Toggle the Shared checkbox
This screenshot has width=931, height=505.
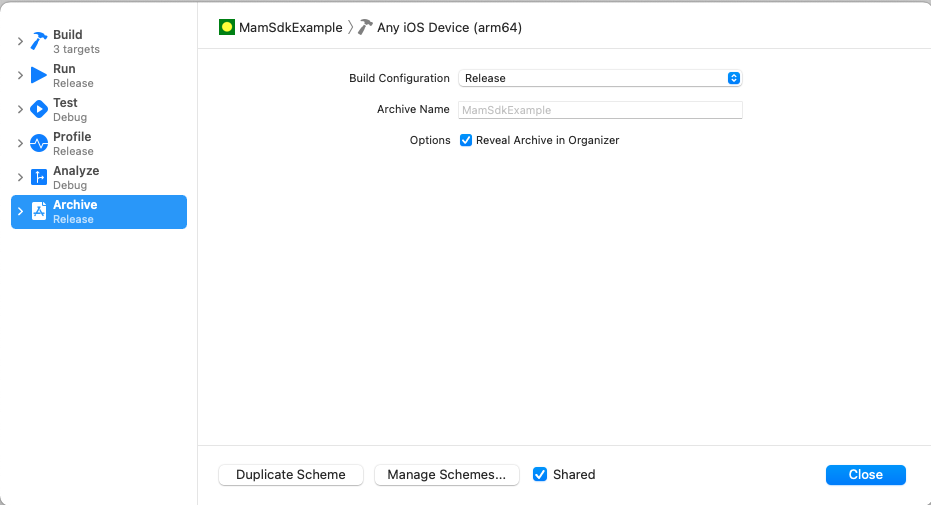tap(540, 475)
